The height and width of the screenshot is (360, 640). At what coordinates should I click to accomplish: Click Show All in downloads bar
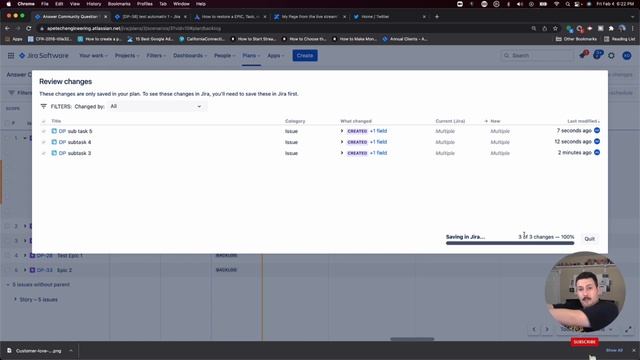point(614,350)
